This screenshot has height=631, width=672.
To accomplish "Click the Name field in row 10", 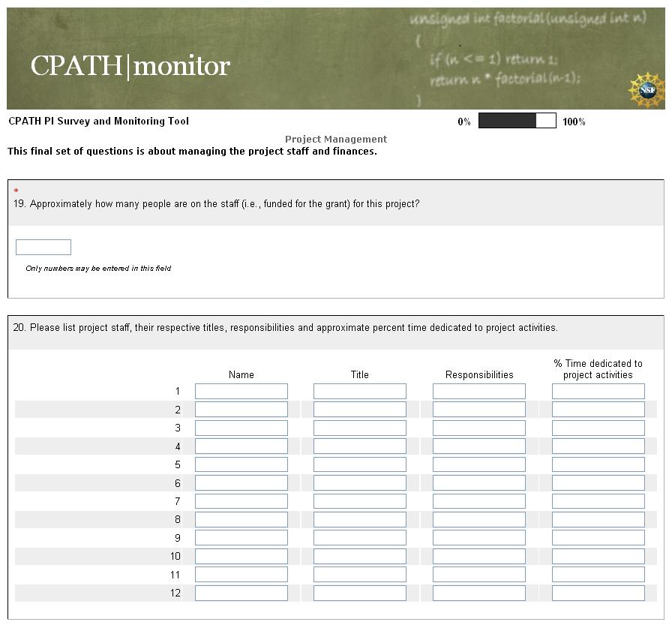I will [241, 557].
